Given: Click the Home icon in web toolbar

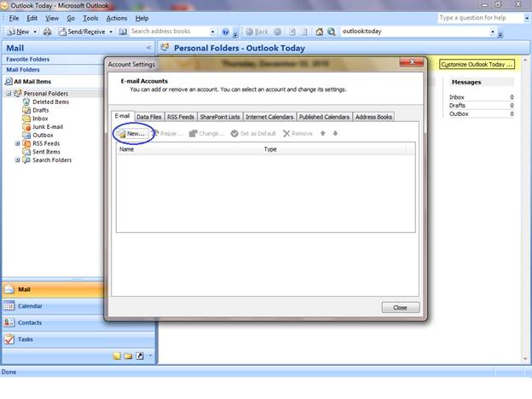Looking at the screenshot, I should [x=319, y=32].
